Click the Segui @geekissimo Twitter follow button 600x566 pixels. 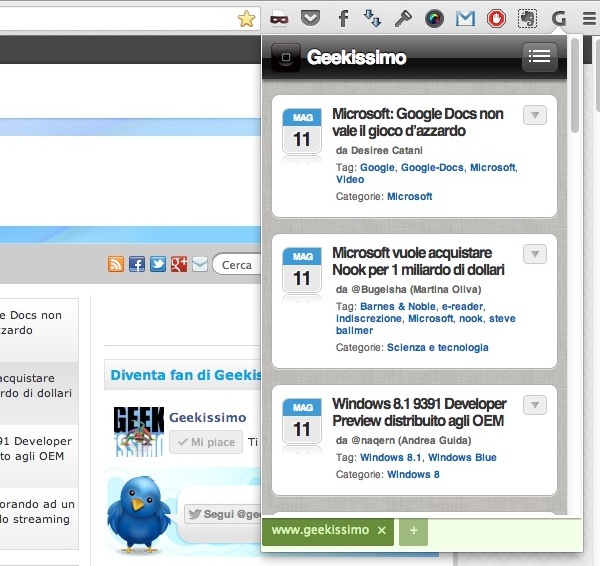[x=223, y=514]
